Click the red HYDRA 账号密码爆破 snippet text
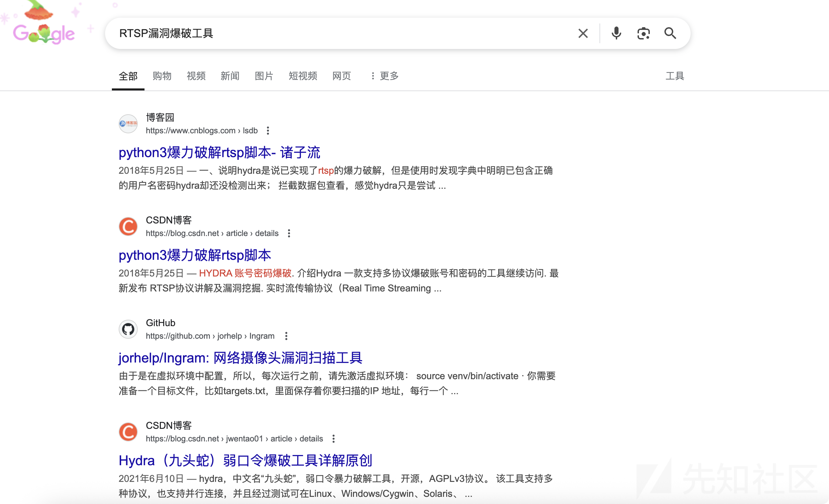This screenshot has height=504, width=829. click(245, 273)
